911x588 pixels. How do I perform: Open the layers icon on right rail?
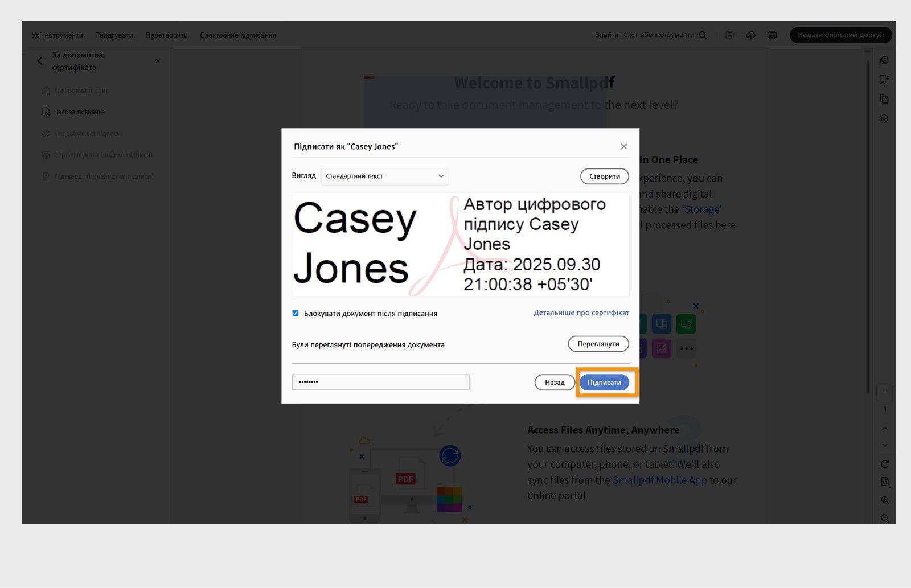tap(884, 118)
